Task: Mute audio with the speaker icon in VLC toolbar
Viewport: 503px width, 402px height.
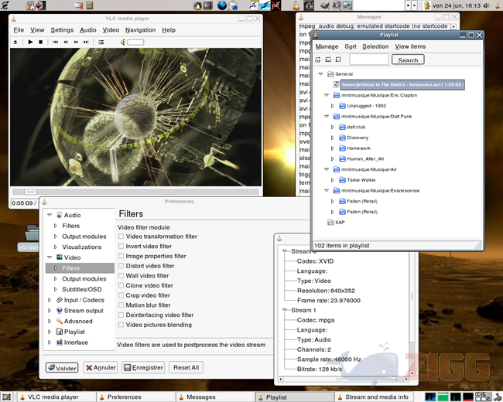Action: pyautogui.click(x=123, y=42)
